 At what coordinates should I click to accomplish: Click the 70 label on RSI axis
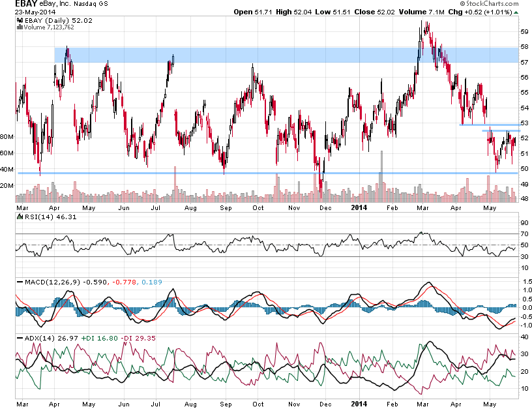tap(525, 234)
